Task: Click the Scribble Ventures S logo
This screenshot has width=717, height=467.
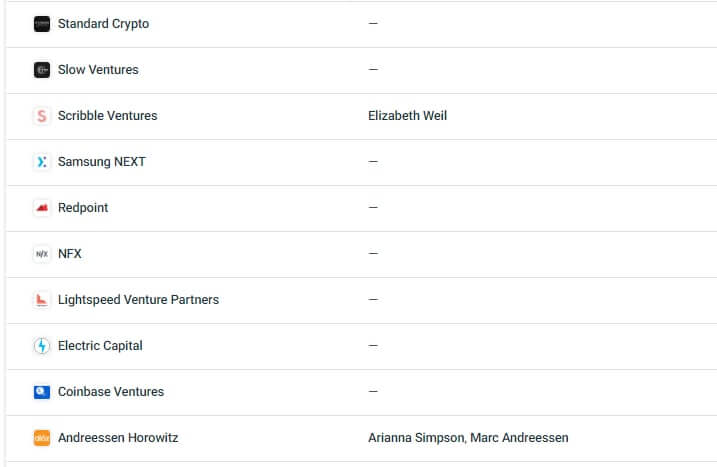Action: tap(42, 116)
